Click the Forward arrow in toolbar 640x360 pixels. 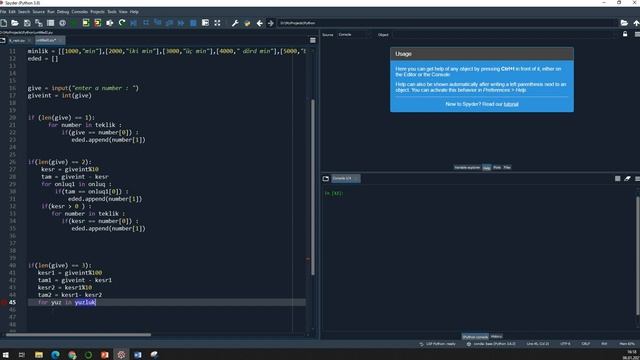tap(270, 23)
